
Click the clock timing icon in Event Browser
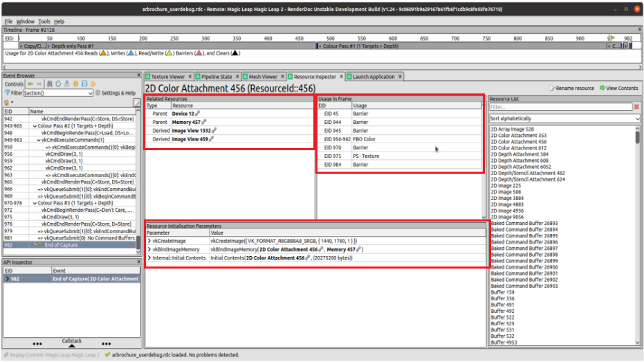(x=57, y=84)
